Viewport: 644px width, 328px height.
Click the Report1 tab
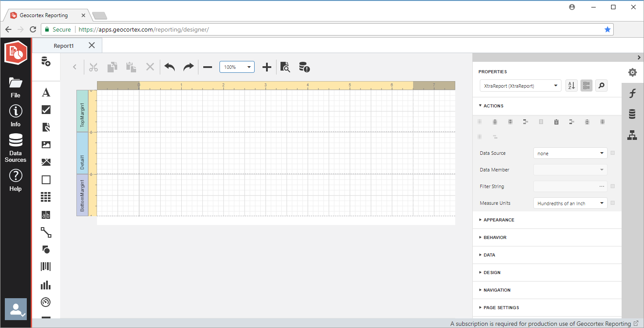tap(64, 45)
